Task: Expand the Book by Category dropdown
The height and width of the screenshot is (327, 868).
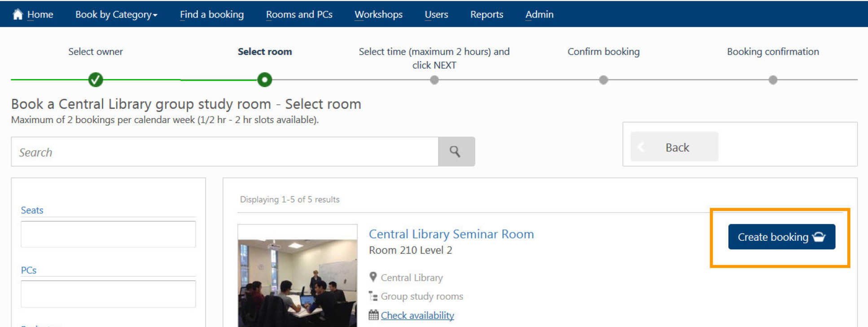Action: click(116, 14)
